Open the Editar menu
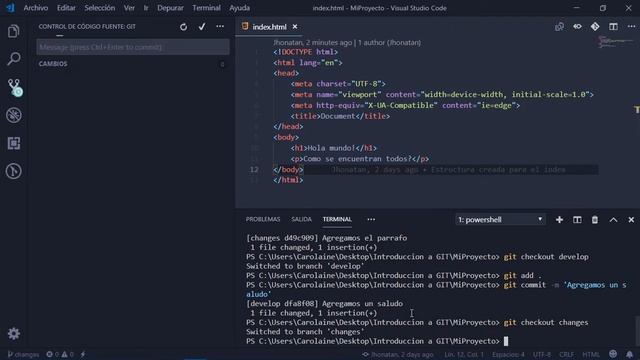 coord(66,8)
